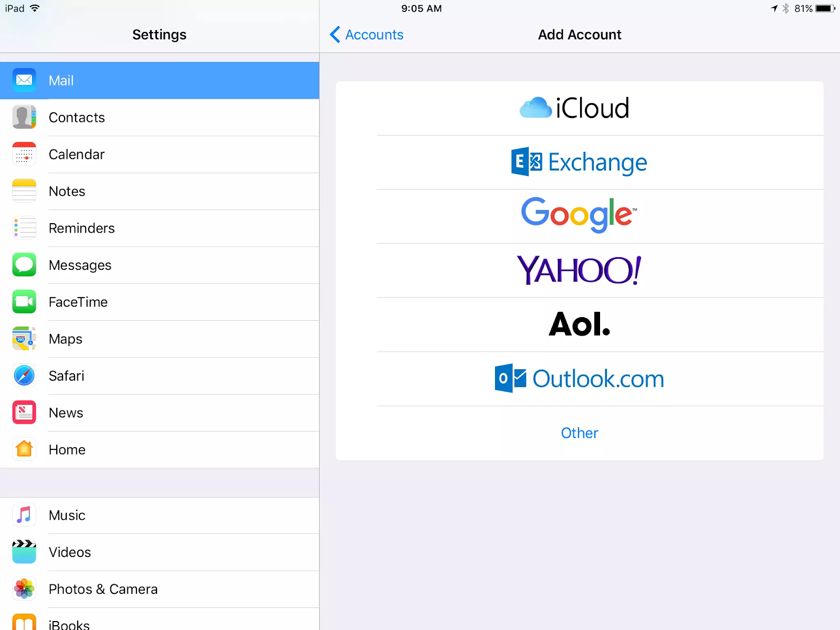Open Messages settings

(x=160, y=265)
